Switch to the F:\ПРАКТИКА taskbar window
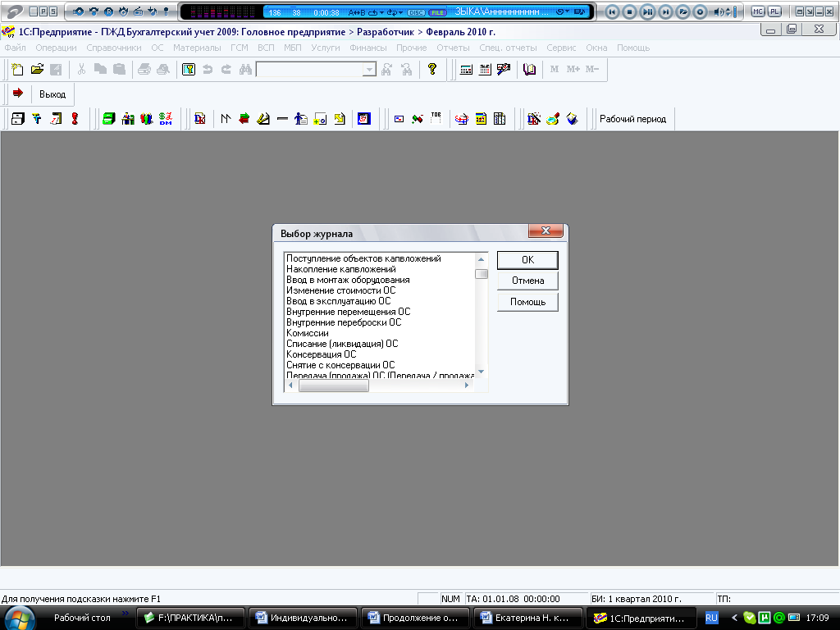 (190, 618)
